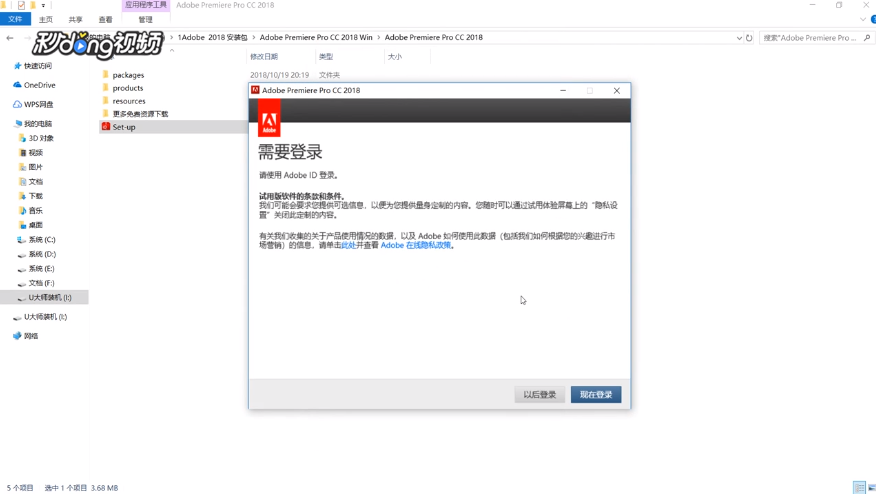876x494 pixels.
Task: Refresh the Explorer folder view
Action: [749, 38]
